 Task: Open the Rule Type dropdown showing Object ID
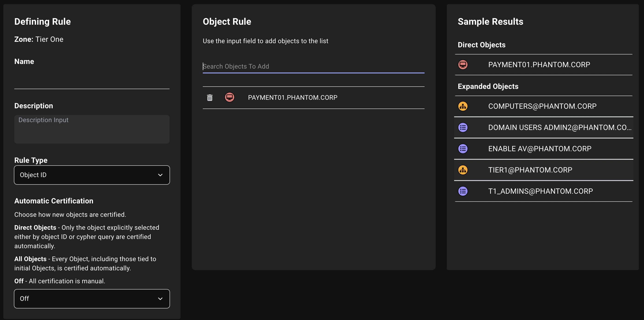[92, 175]
